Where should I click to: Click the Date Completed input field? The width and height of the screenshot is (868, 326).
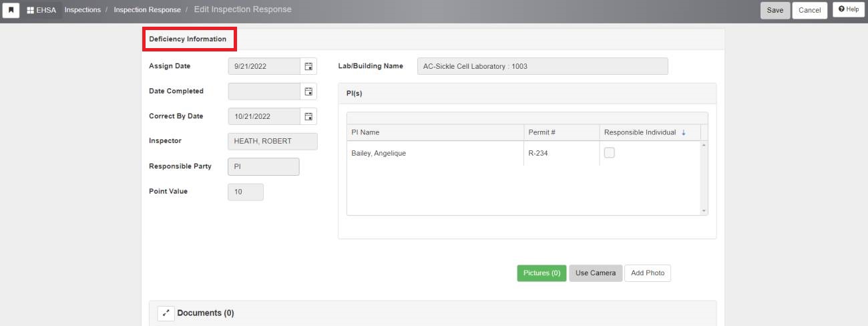264,92
